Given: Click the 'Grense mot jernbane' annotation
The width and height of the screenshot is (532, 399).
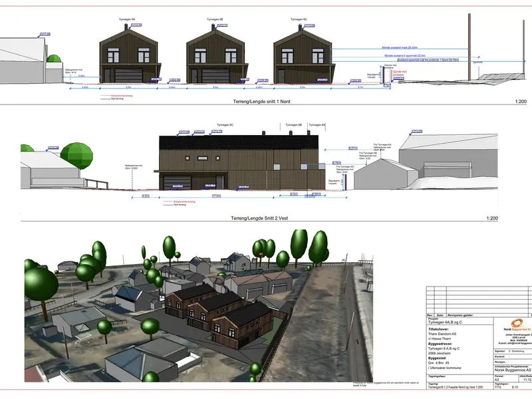Looking at the screenshot, I should 390,66.
